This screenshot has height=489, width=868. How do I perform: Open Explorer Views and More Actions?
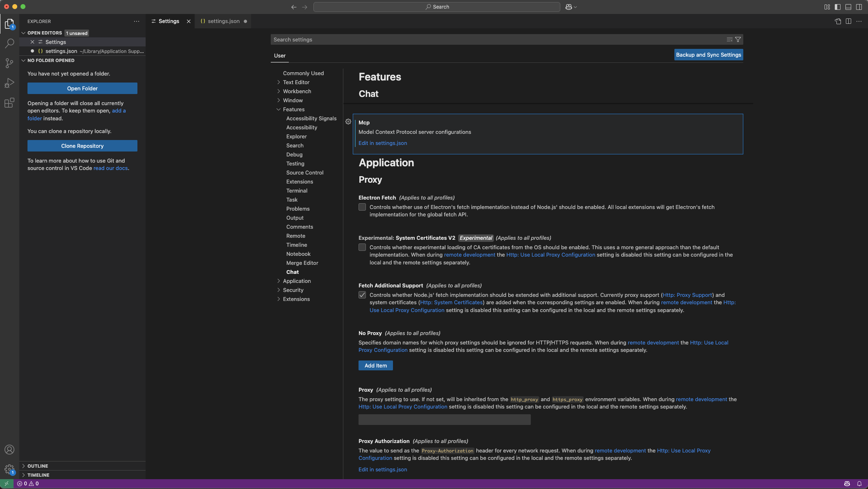tap(137, 21)
